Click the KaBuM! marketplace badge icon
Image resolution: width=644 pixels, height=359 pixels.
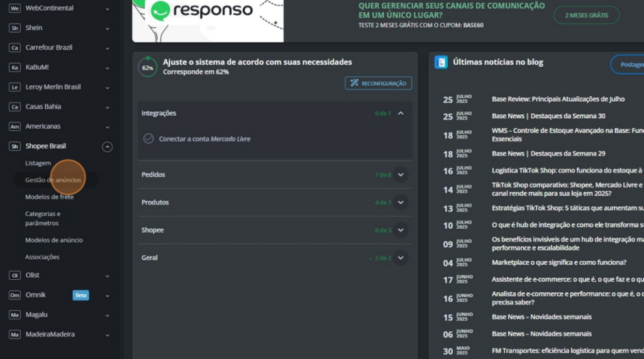point(14,67)
